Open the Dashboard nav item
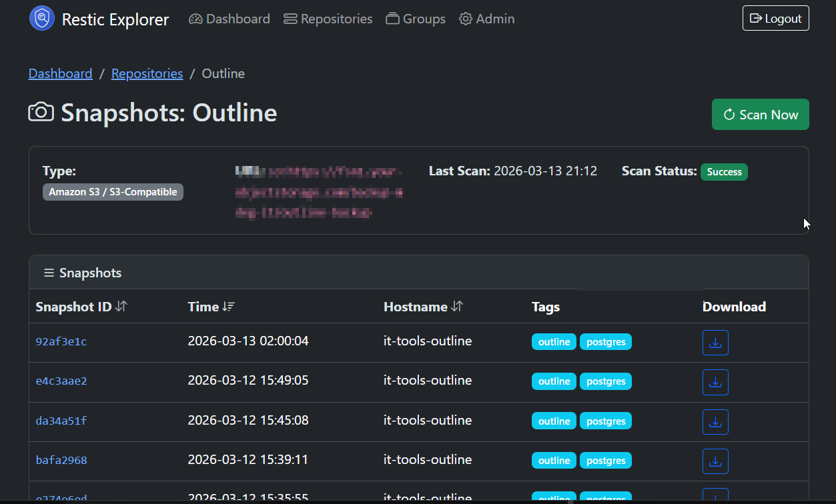This screenshot has height=504, width=836. pos(230,19)
